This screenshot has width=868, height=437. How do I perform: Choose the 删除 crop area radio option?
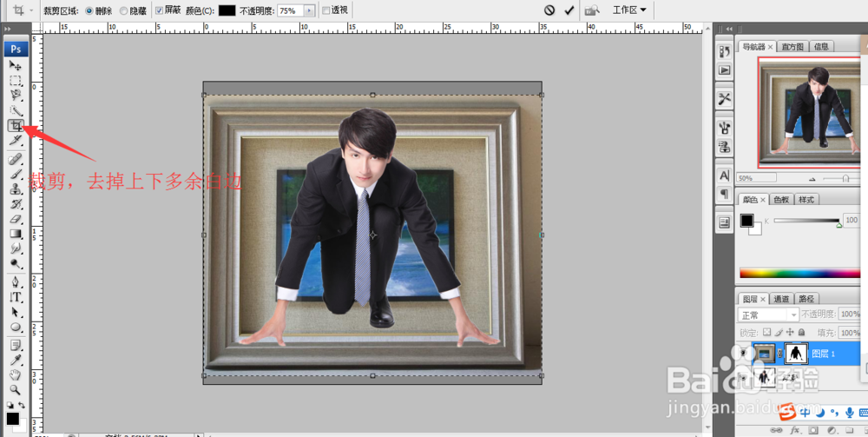[89, 10]
